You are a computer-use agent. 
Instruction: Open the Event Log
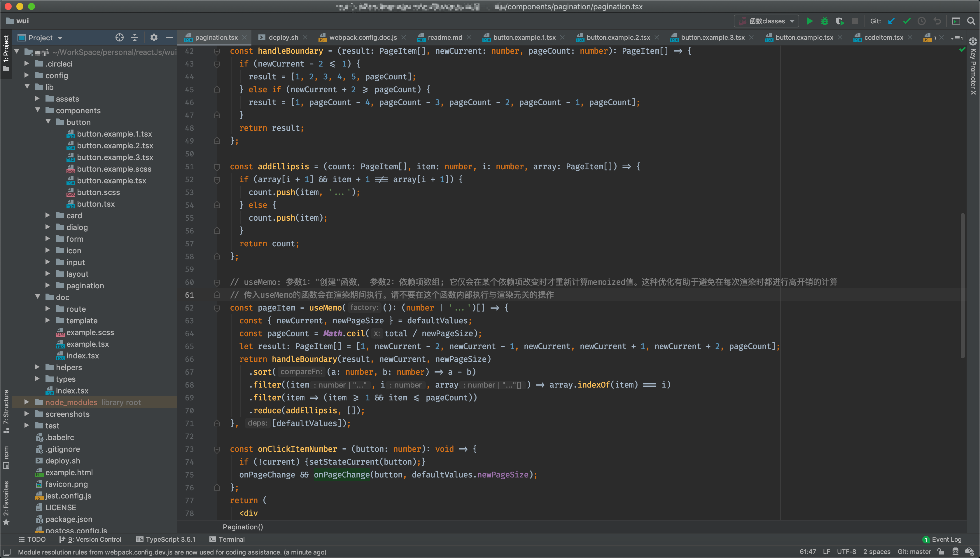pos(942,539)
